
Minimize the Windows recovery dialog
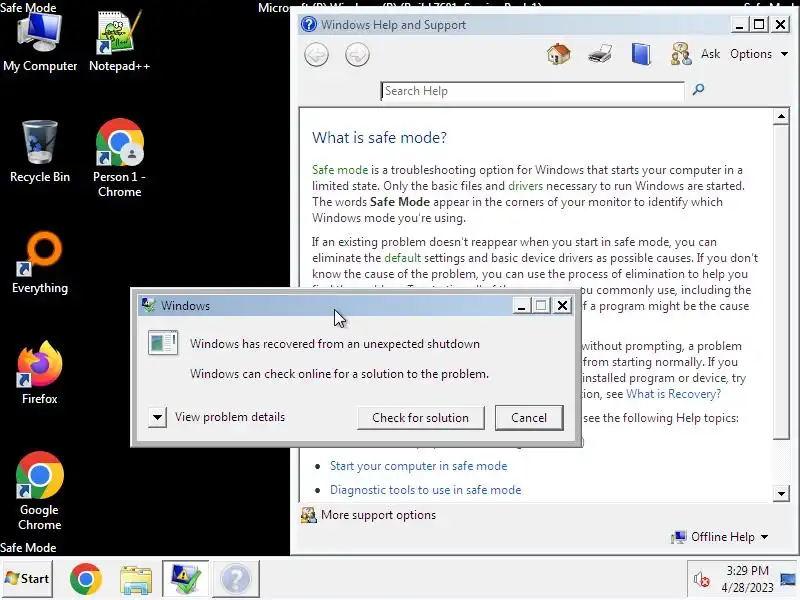point(521,306)
